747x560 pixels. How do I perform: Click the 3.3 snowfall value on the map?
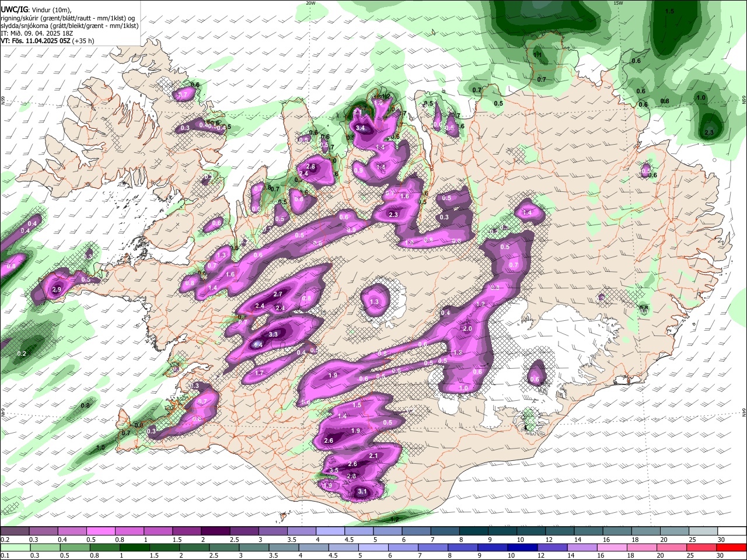click(273, 334)
